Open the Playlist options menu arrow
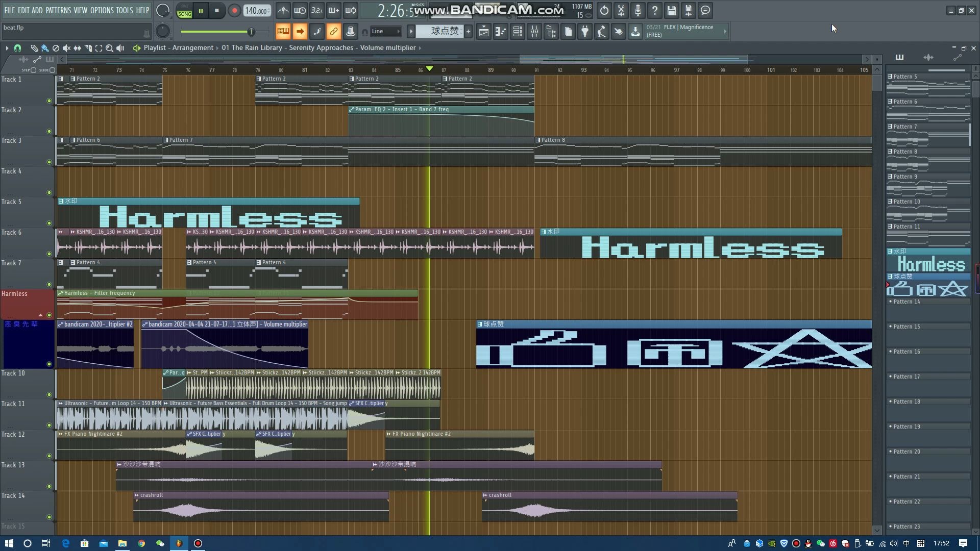 pyautogui.click(x=7, y=48)
